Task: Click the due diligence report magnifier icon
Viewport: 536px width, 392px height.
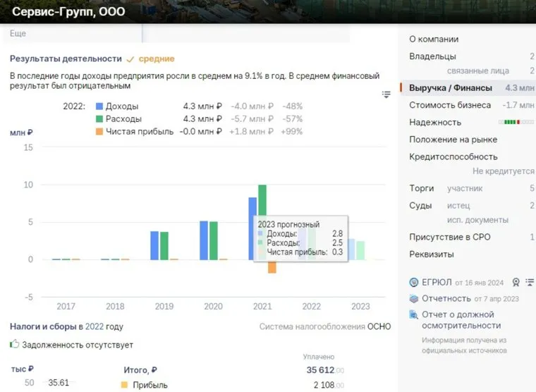Action: click(414, 315)
